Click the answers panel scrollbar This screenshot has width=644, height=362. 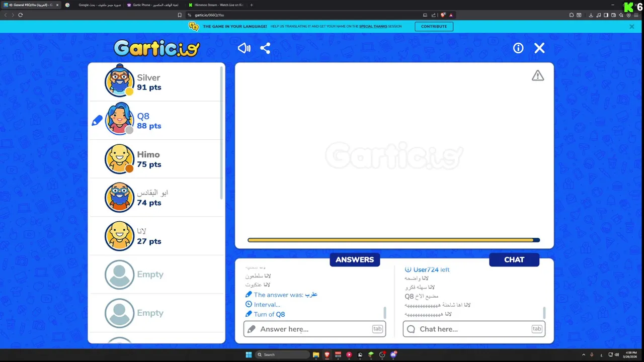click(385, 313)
